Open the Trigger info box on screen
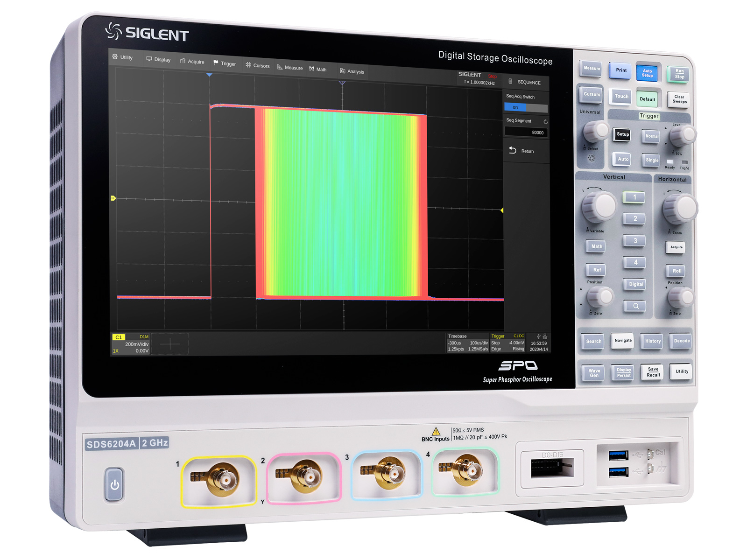The height and width of the screenshot is (560, 747). coord(507,343)
